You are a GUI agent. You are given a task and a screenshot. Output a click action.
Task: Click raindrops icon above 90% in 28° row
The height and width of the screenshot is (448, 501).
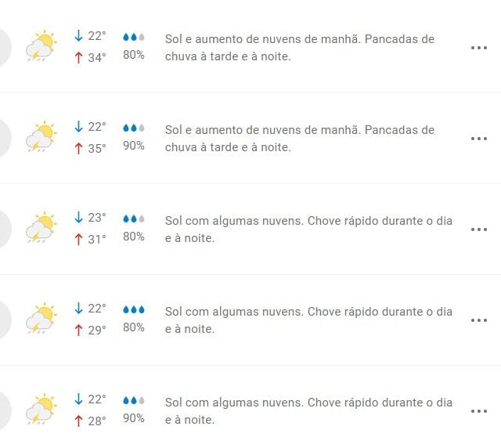click(x=134, y=400)
